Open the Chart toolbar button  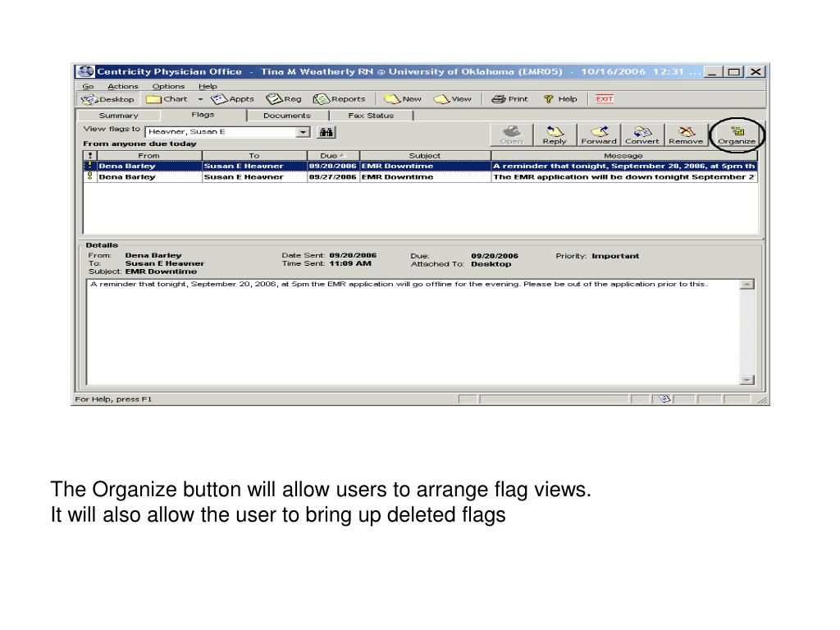pyautogui.click(x=167, y=99)
